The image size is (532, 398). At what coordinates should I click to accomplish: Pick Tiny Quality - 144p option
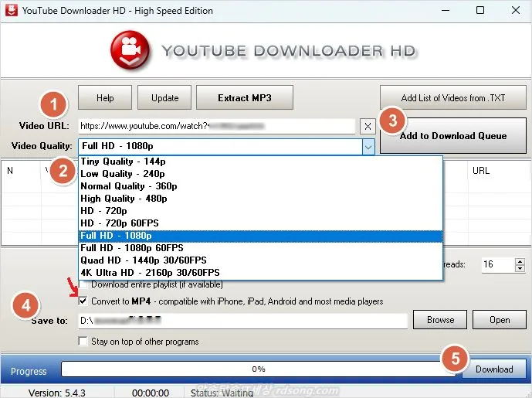[x=123, y=162]
